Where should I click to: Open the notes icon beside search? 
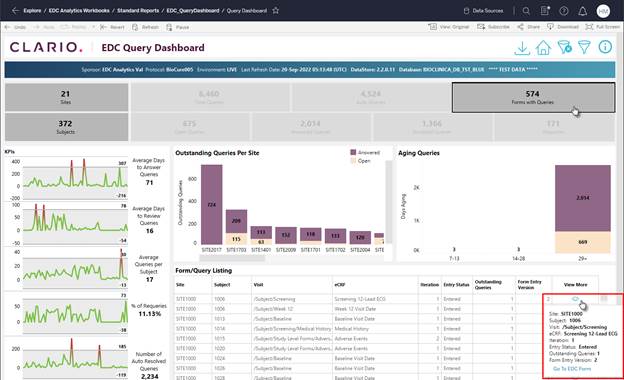(x=545, y=11)
